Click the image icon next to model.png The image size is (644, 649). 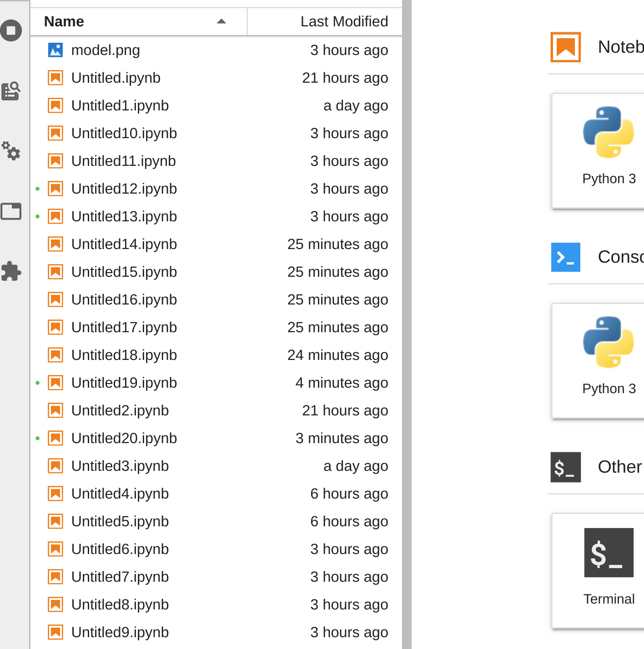[55, 50]
